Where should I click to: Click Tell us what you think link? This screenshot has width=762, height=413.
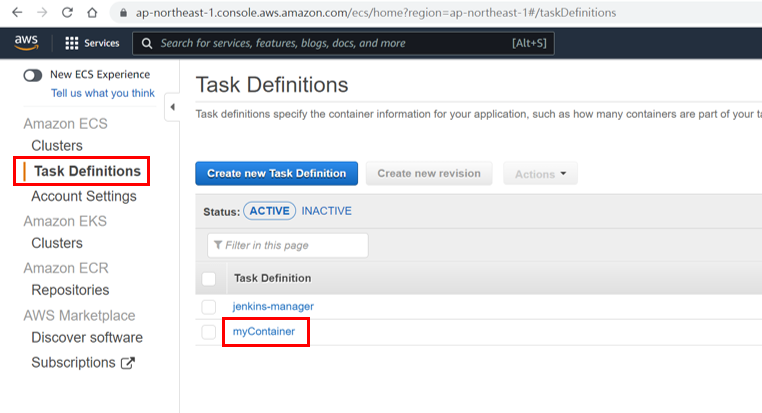tap(103, 93)
